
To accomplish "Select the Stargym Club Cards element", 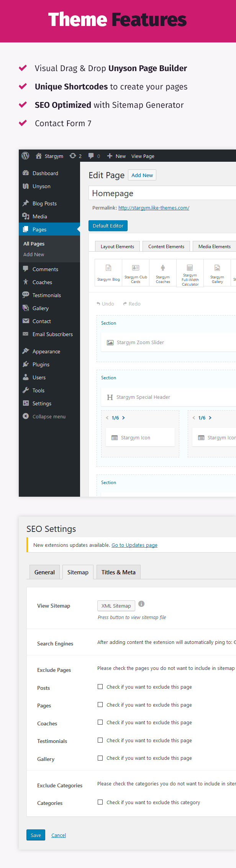I will pyautogui.click(x=136, y=273).
